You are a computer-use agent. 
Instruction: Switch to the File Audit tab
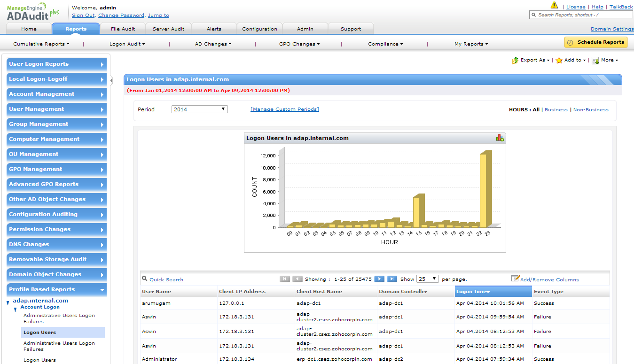(x=123, y=29)
